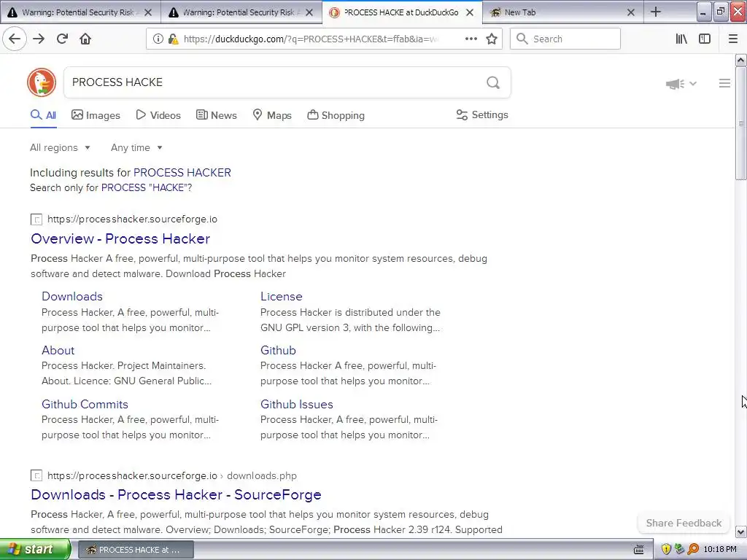Close the first Warning Security Risk tab
The image size is (747, 560).
[148, 12]
